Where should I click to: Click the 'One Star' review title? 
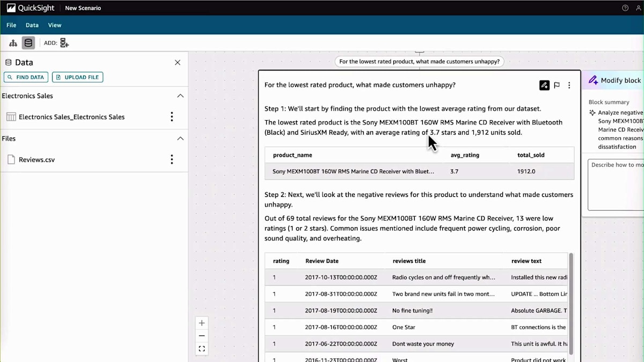click(404, 327)
